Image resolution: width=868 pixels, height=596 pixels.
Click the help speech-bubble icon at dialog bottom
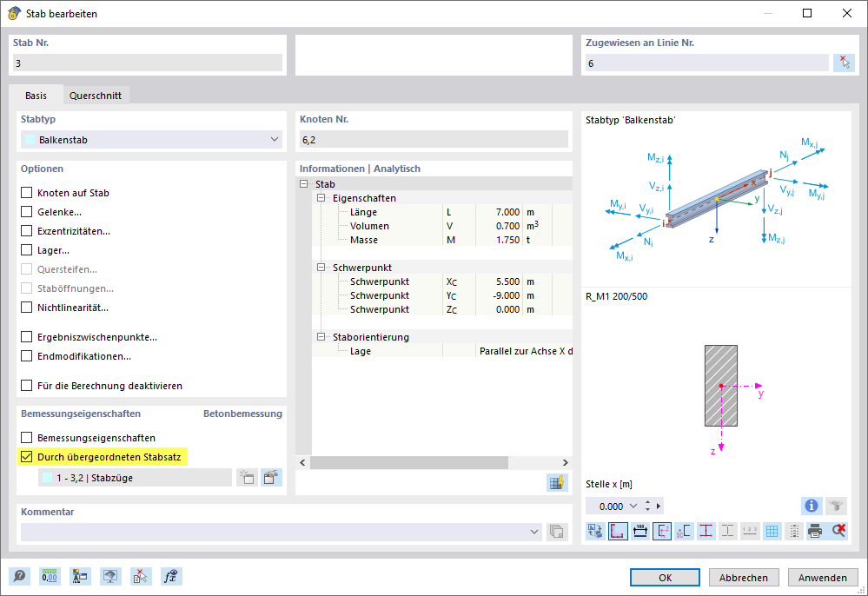tap(19, 577)
